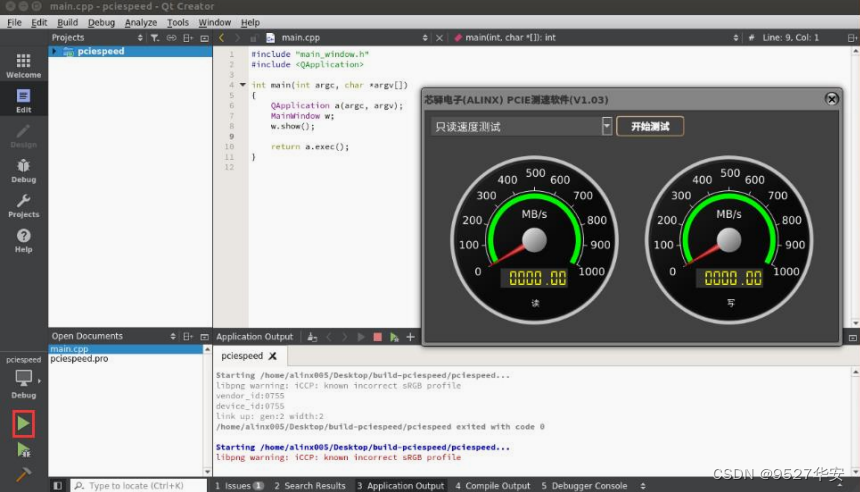Open the pciespeed kit selector monitor icon

23,378
